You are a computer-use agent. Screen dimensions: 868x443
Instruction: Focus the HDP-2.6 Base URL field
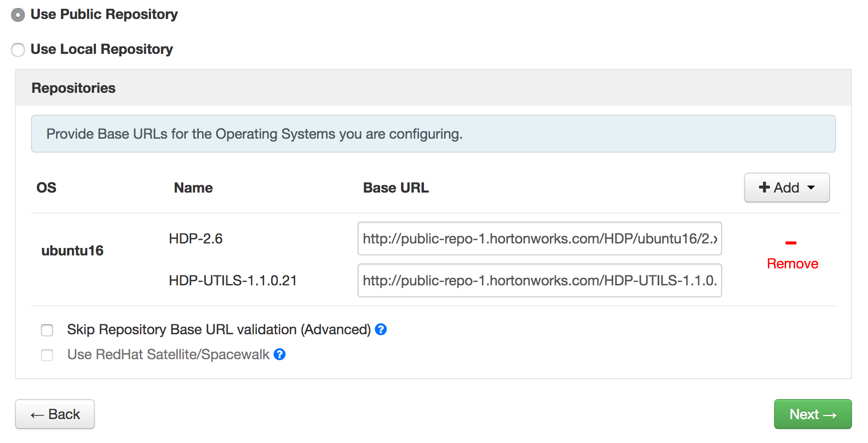click(539, 238)
